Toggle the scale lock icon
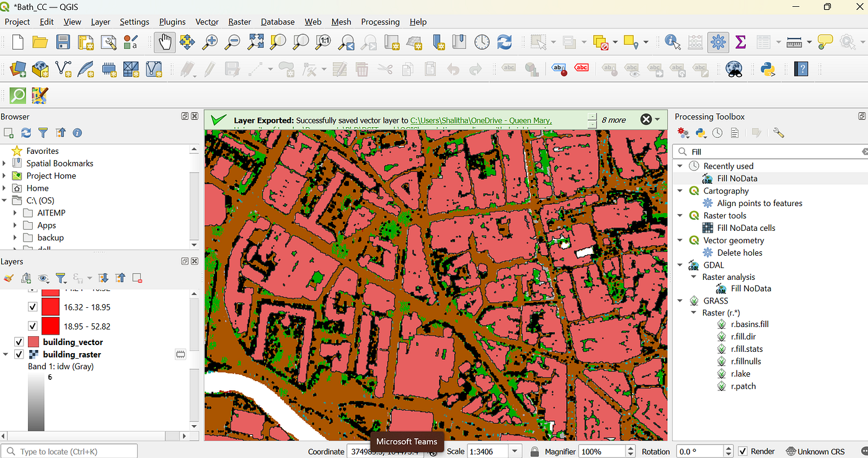The image size is (868, 458). (x=535, y=451)
